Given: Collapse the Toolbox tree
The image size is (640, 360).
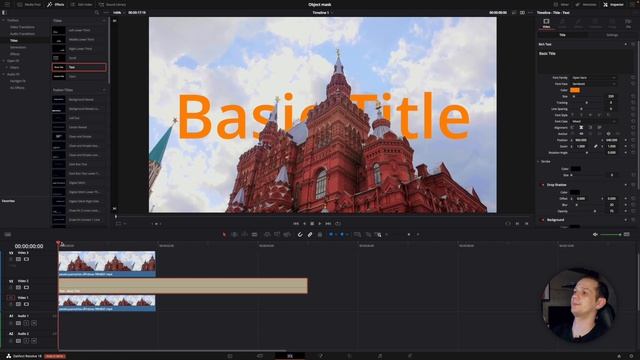Looking at the screenshot, I should [x=4, y=20].
